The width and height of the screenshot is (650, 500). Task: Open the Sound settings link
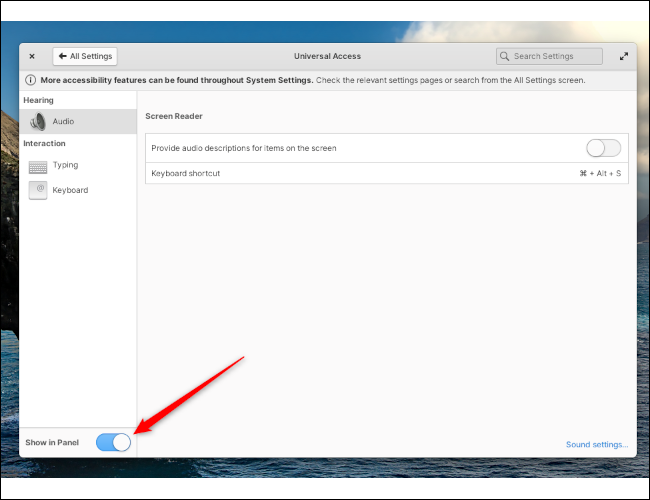(x=596, y=444)
